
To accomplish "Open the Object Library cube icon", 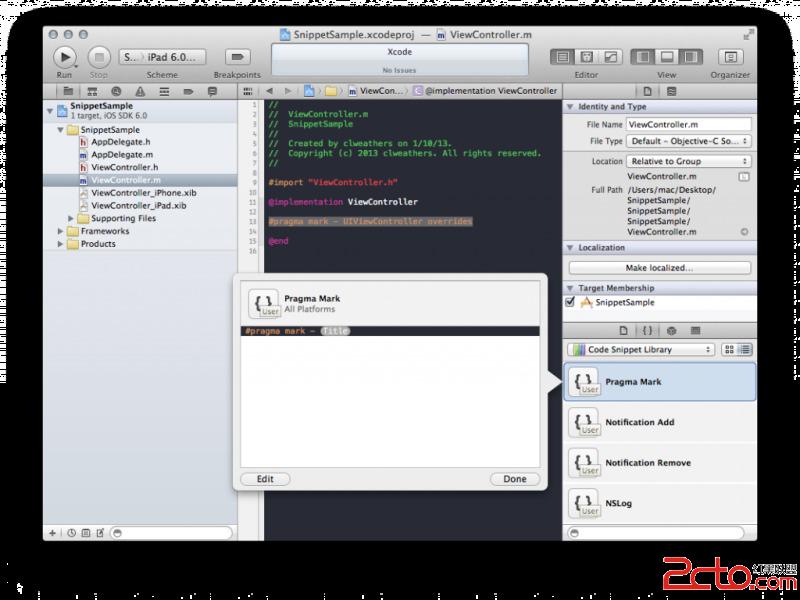I will click(x=671, y=330).
